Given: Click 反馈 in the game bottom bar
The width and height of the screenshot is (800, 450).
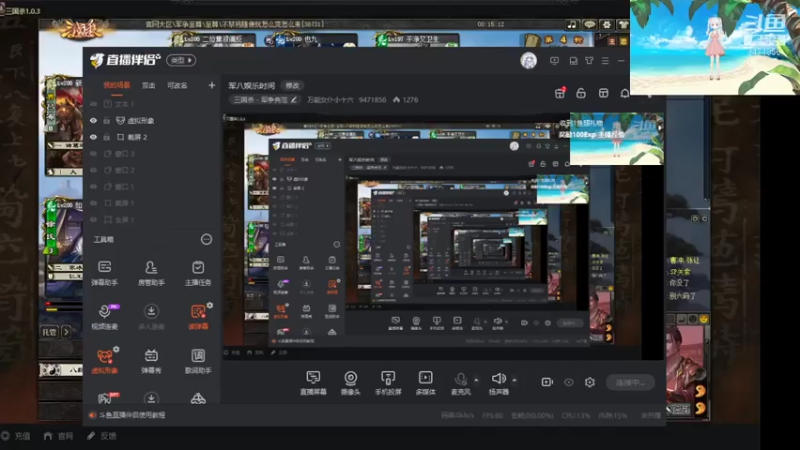Looking at the screenshot, I should tap(102, 436).
